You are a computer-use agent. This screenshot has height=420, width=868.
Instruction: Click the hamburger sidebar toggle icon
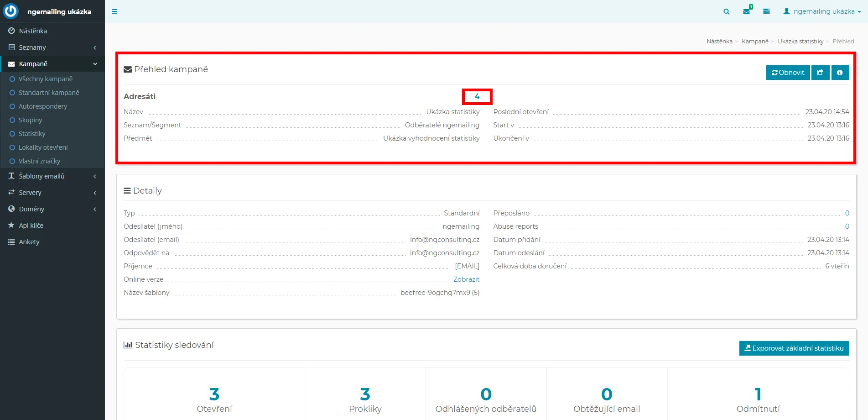[114, 11]
